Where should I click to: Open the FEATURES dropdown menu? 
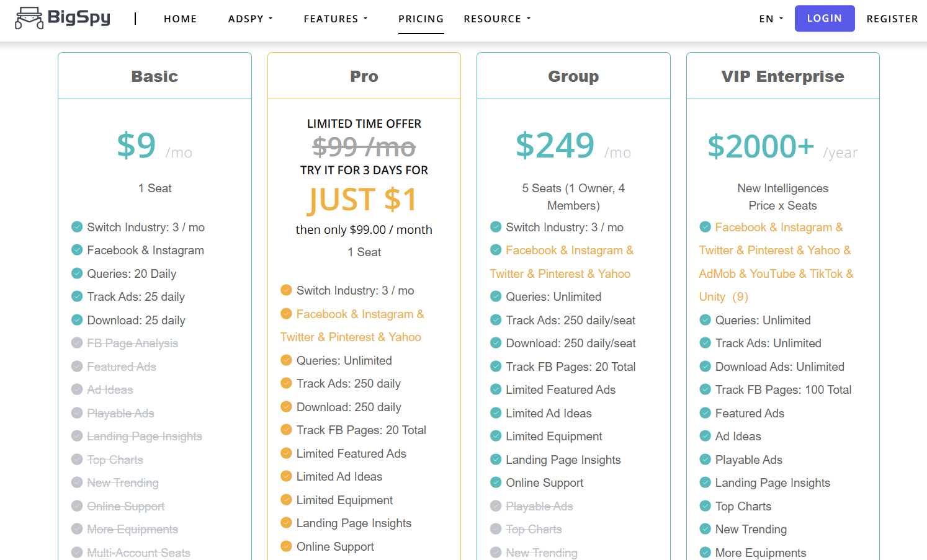point(335,19)
